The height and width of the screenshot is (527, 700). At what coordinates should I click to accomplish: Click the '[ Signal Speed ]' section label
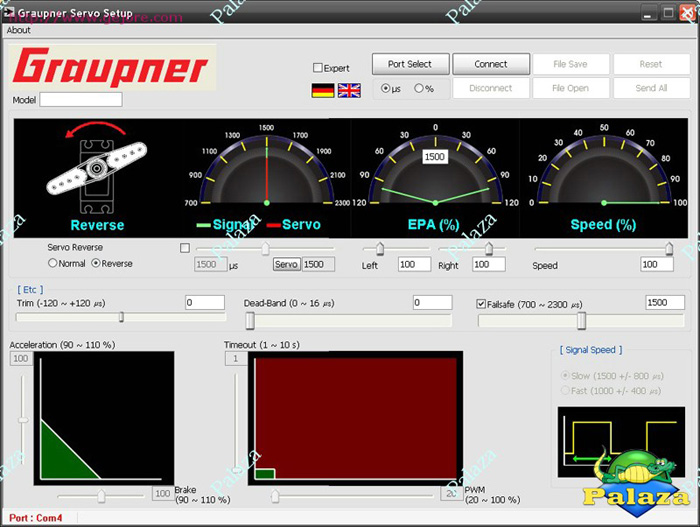pos(591,350)
